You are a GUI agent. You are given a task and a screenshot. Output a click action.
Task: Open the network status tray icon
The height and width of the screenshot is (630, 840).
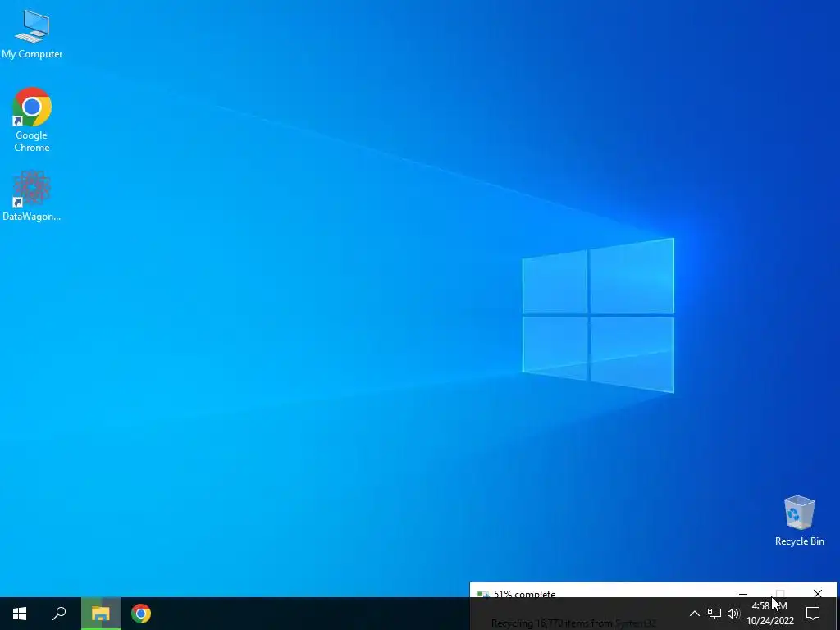click(x=714, y=614)
